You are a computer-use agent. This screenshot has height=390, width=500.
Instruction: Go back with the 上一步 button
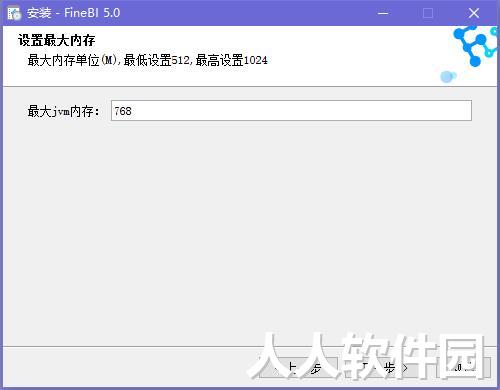298,368
